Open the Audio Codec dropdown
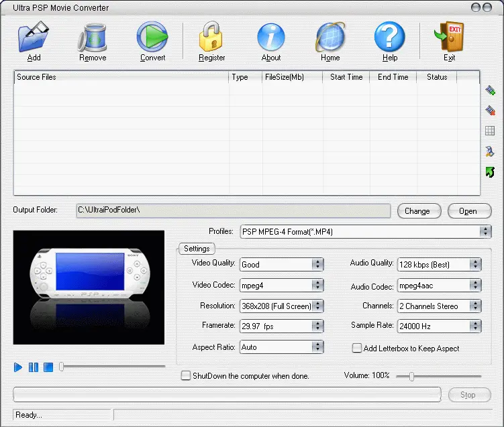 pos(439,285)
